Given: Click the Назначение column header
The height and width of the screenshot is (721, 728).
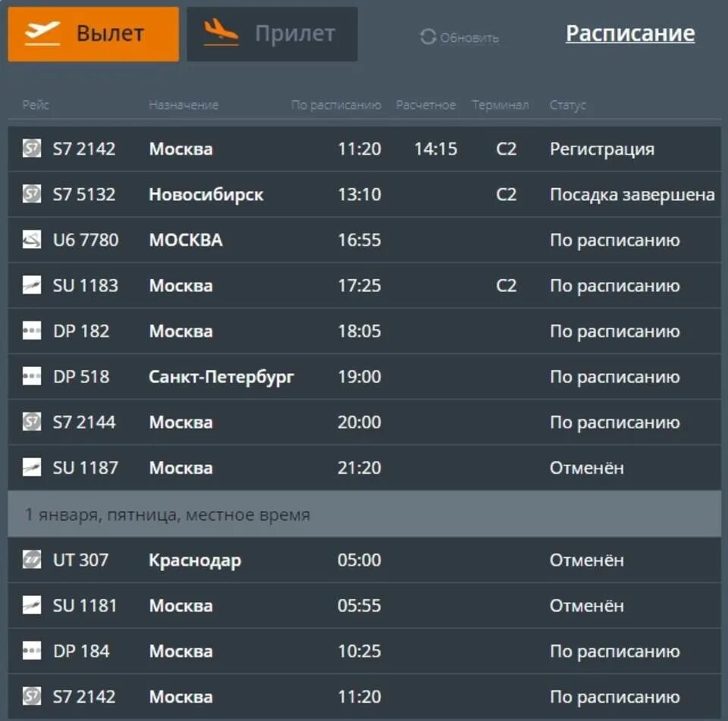Looking at the screenshot, I should tap(184, 105).
